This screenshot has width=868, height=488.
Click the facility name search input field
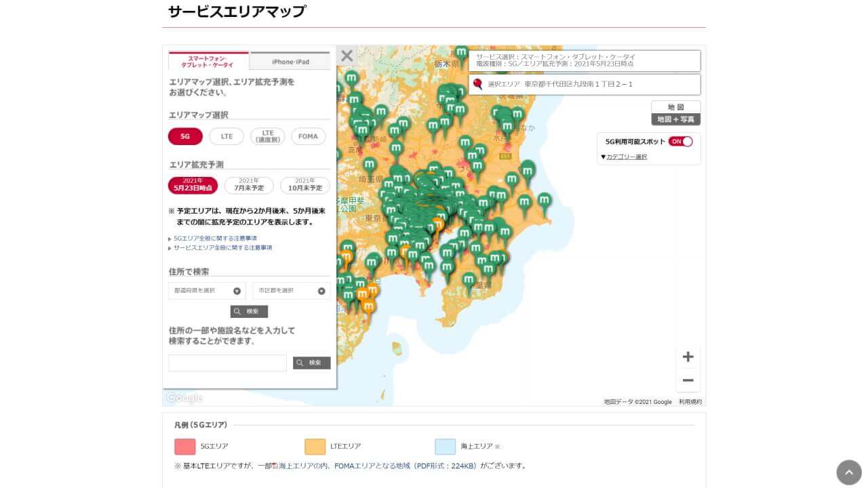(x=227, y=363)
